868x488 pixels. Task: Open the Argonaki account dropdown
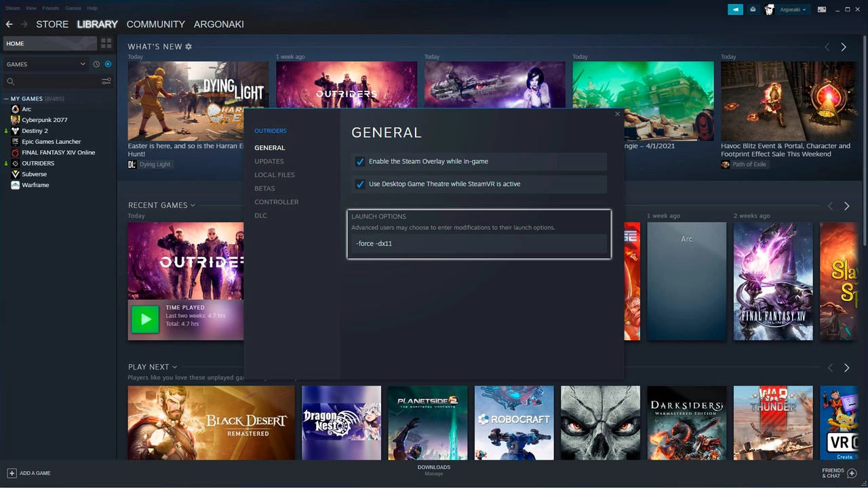[793, 9]
